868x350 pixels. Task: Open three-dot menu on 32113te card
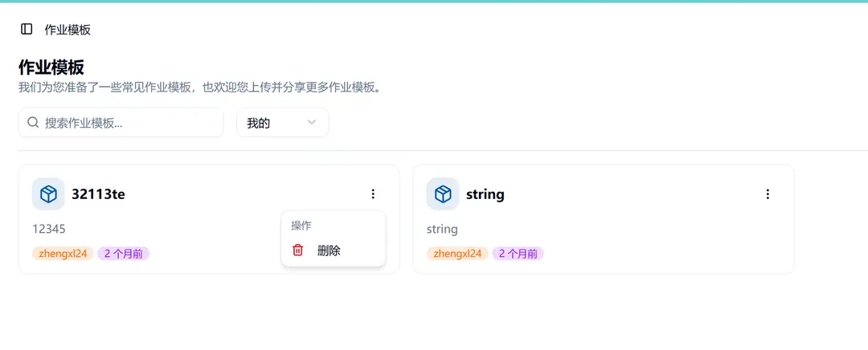point(373,194)
